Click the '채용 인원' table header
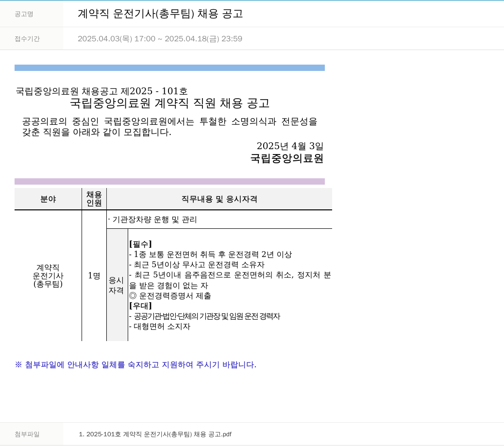Image resolution: width=504 pixels, height=446 pixels. tap(94, 199)
